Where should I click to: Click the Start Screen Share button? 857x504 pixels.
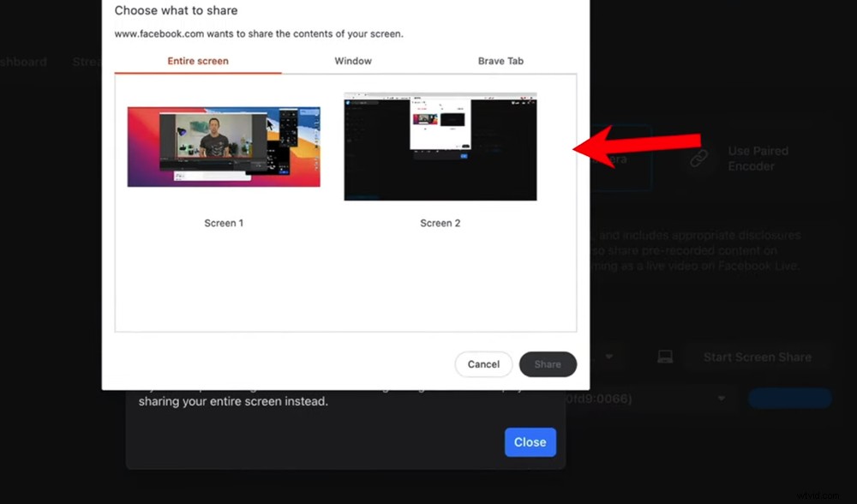[x=758, y=357]
